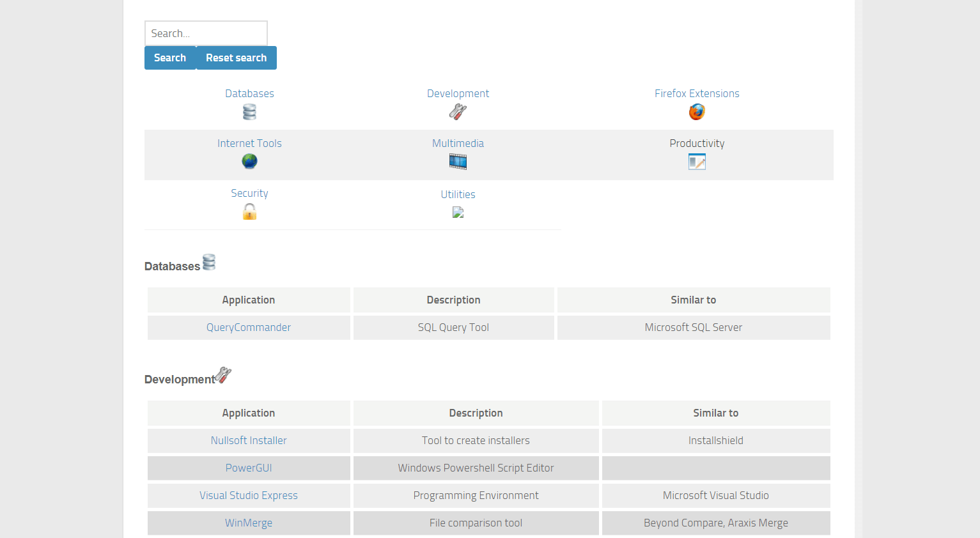The image size is (980, 538).
Task: Click the Security padlock icon
Action: tap(249, 211)
